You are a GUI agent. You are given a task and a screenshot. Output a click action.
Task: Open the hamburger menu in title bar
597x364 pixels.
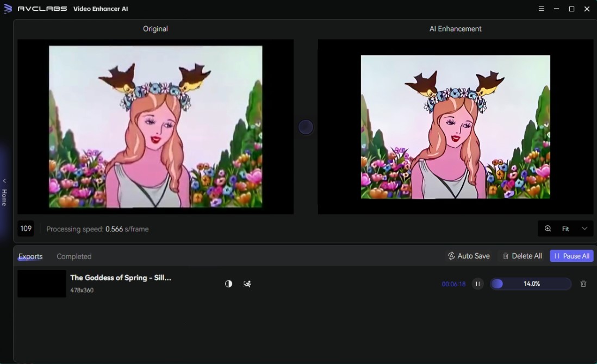pos(541,9)
